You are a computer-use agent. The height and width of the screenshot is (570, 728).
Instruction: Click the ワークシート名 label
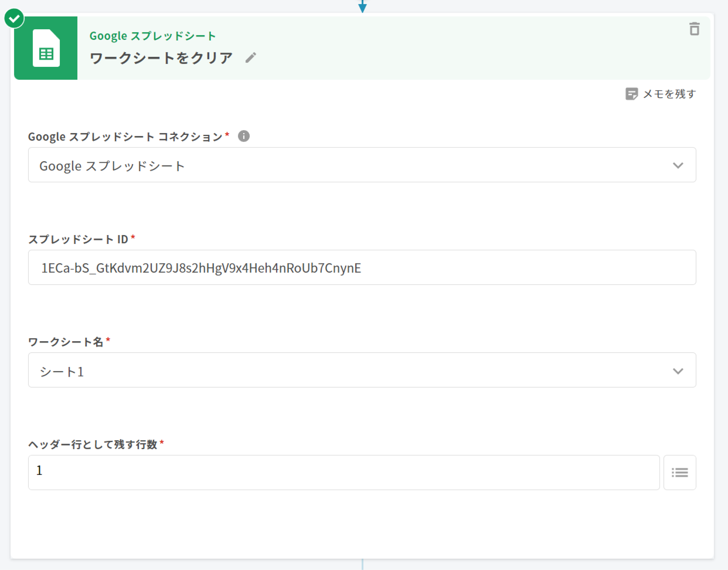click(x=66, y=342)
